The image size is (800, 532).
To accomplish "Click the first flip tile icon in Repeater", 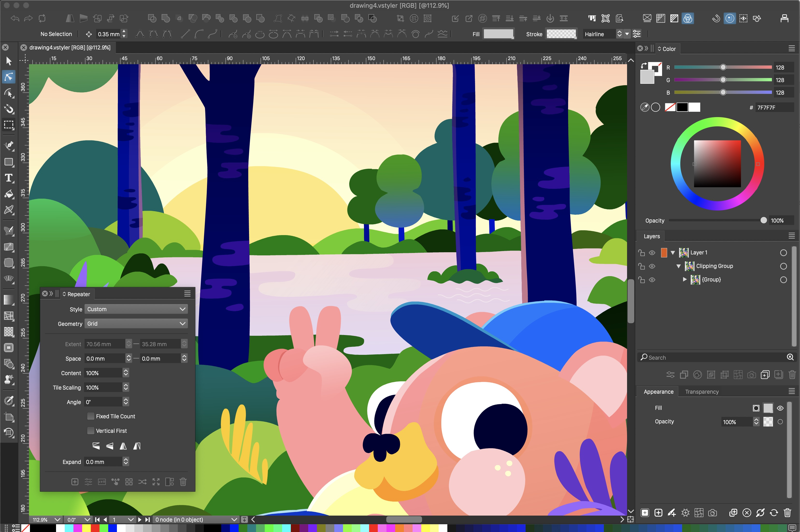I will [96, 446].
